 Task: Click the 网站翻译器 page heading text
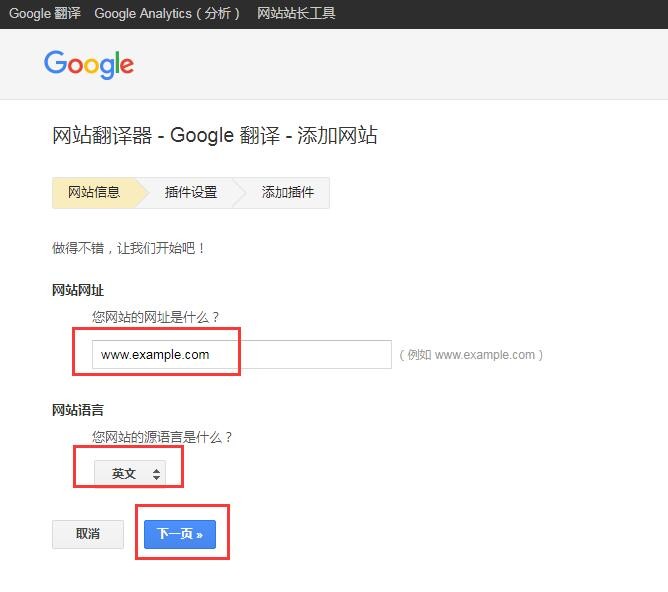click(x=215, y=135)
